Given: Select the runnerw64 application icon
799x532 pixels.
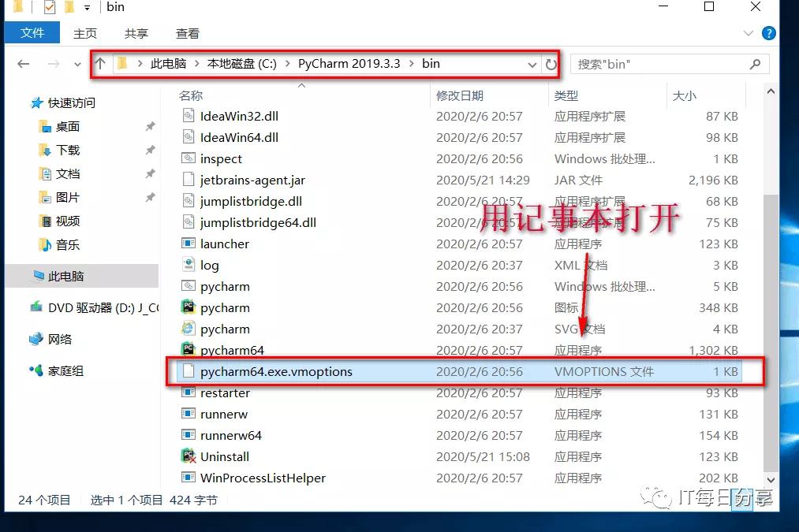Looking at the screenshot, I should click(189, 435).
